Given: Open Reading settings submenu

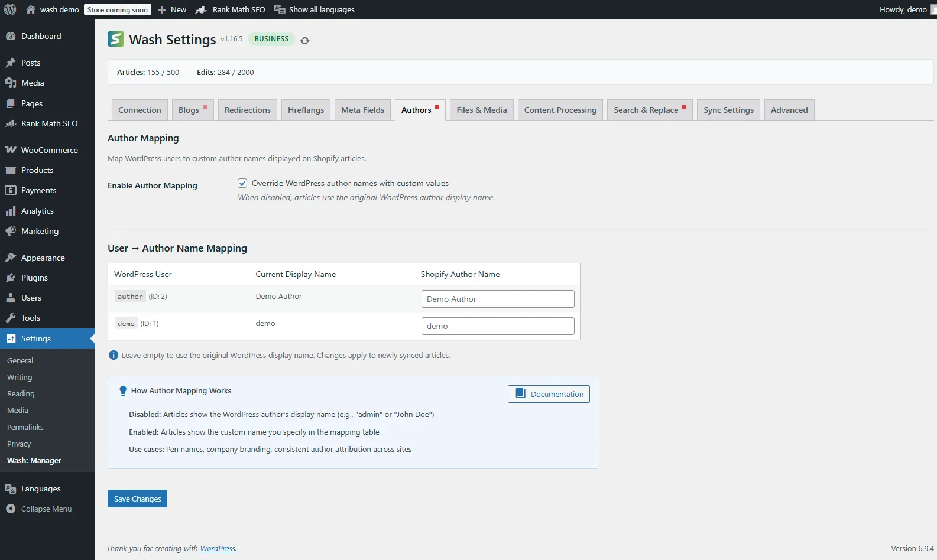Looking at the screenshot, I should point(21,393).
